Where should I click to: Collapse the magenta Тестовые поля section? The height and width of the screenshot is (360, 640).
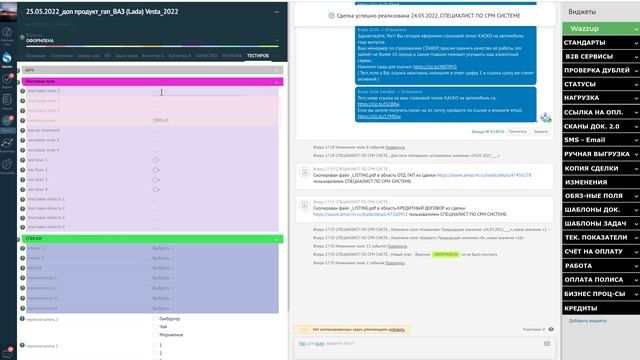277,82
